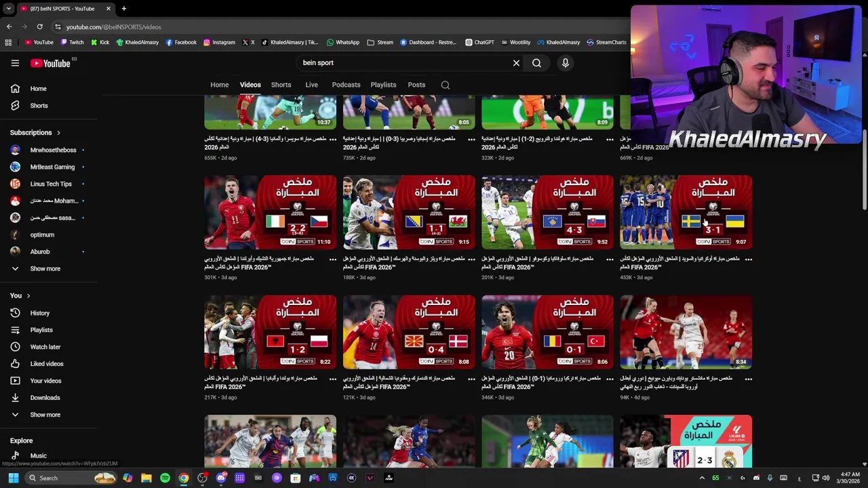Open the YouTube hamburger guide menu

click(x=15, y=63)
